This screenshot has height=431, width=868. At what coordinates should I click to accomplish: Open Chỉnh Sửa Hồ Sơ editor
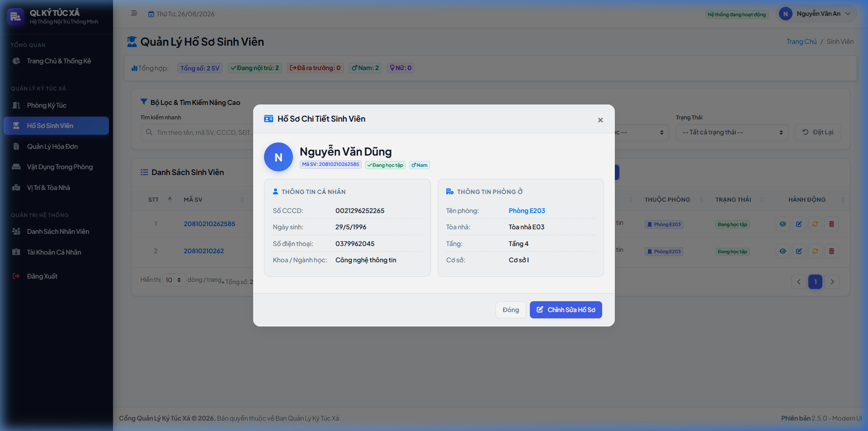tap(566, 310)
